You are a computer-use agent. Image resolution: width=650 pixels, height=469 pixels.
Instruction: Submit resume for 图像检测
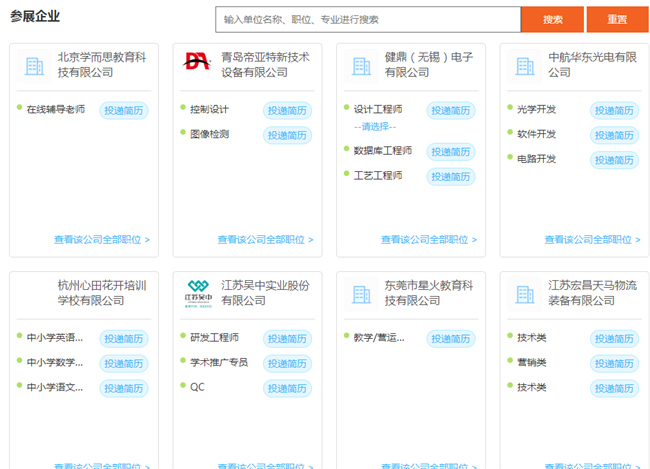tap(287, 135)
